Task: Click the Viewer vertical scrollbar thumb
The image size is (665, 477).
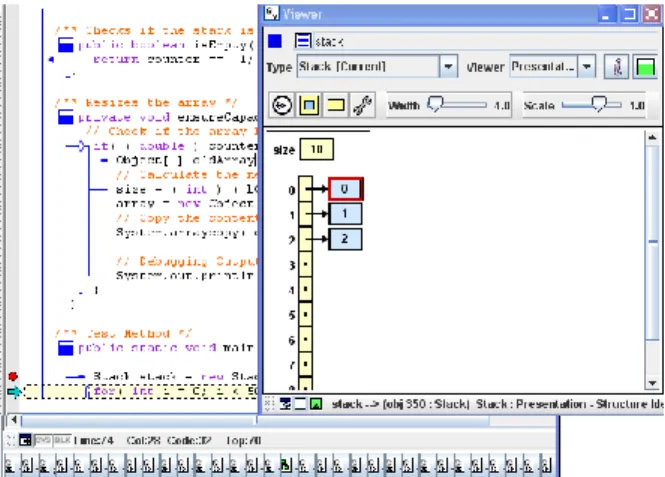Action: click(653, 242)
